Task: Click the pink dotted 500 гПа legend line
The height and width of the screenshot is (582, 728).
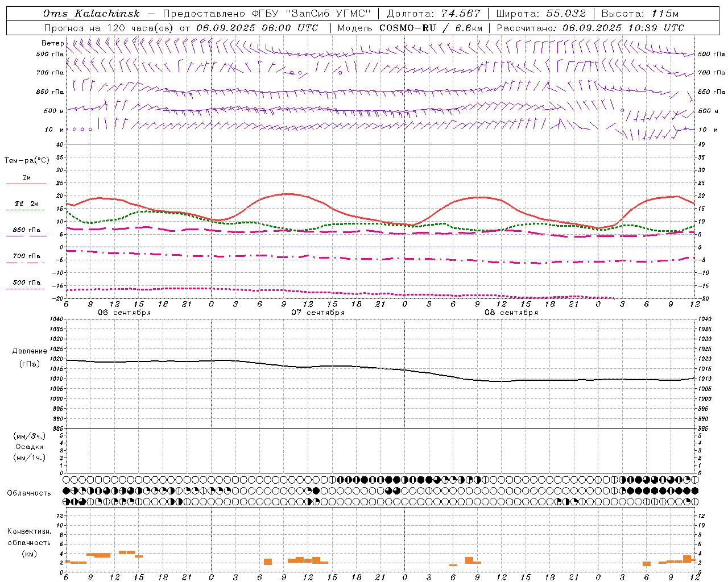Action: (x=26, y=289)
